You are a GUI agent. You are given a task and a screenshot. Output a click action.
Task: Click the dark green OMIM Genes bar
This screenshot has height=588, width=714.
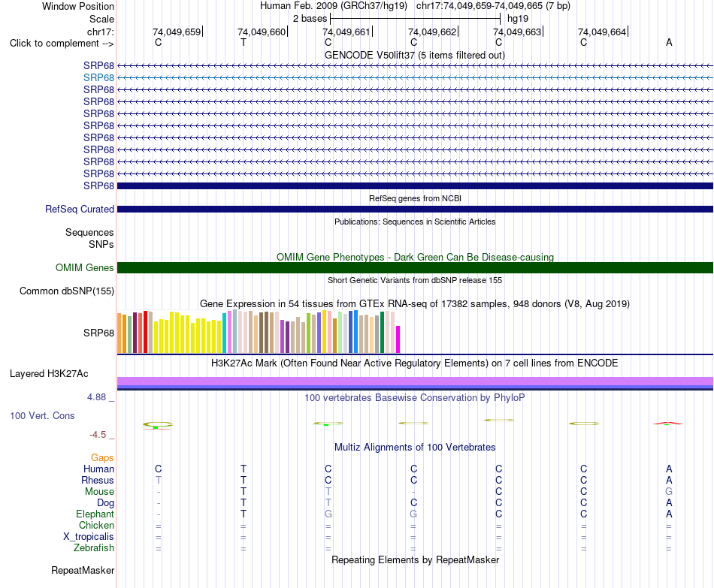[x=415, y=267]
